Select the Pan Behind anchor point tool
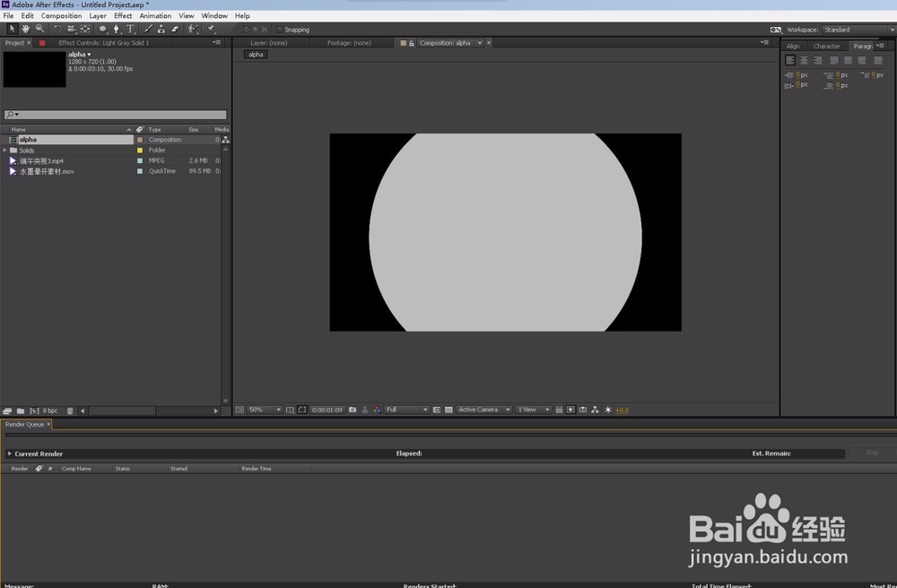This screenshot has width=897, height=588. (85, 29)
